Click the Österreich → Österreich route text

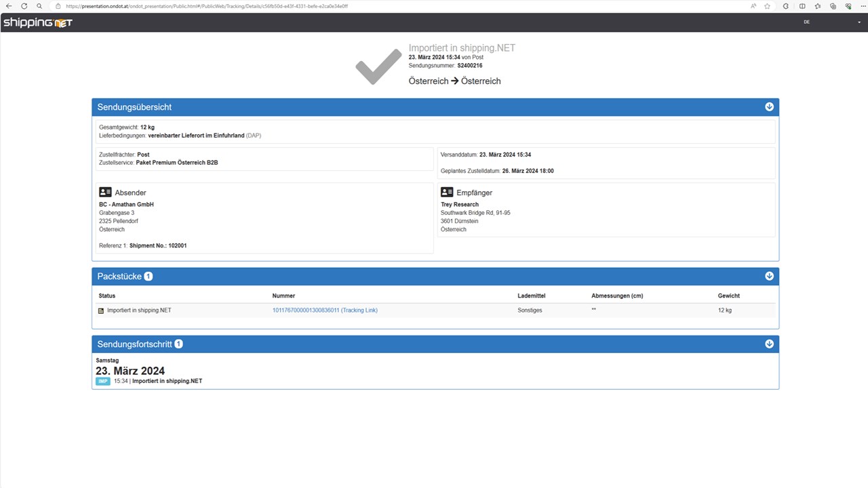click(454, 81)
